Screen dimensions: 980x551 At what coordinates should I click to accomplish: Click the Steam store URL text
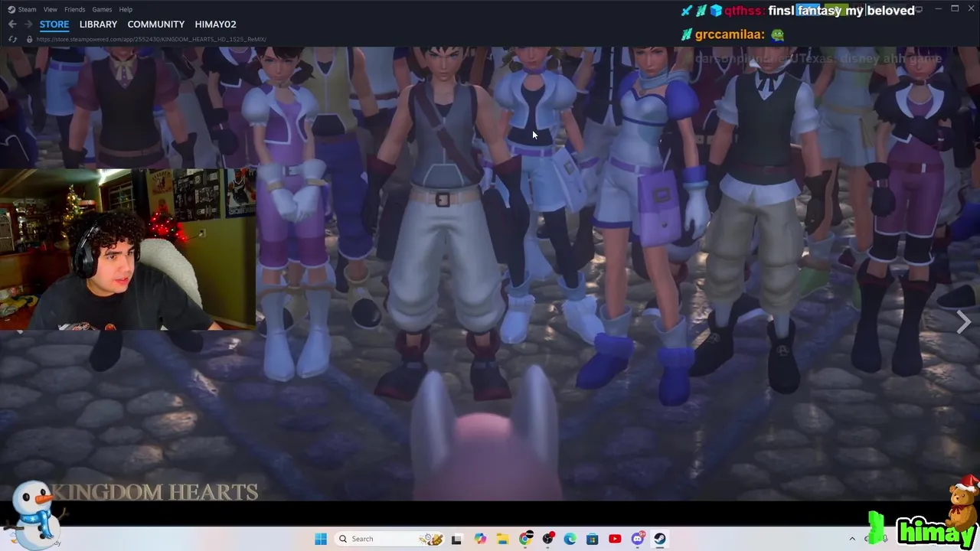tap(151, 39)
